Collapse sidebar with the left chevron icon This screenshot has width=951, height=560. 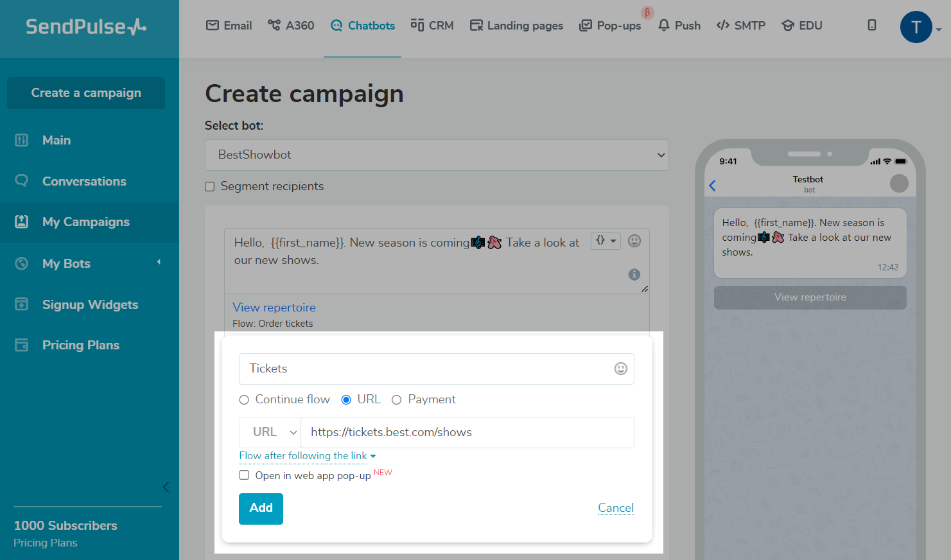166,487
